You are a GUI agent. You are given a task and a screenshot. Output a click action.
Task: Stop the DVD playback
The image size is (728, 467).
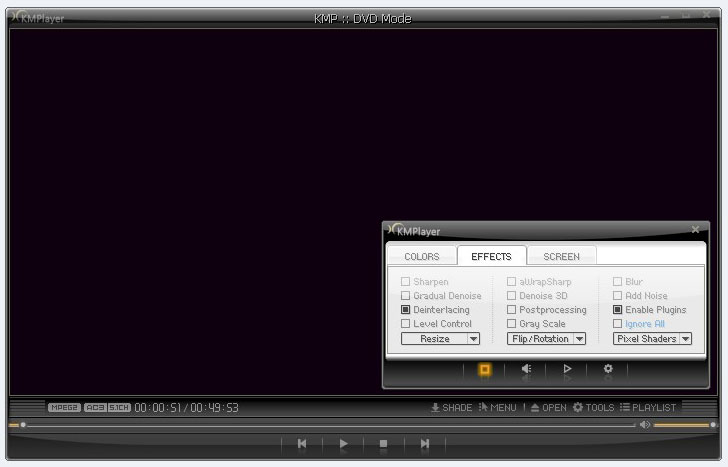coord(384,444)
